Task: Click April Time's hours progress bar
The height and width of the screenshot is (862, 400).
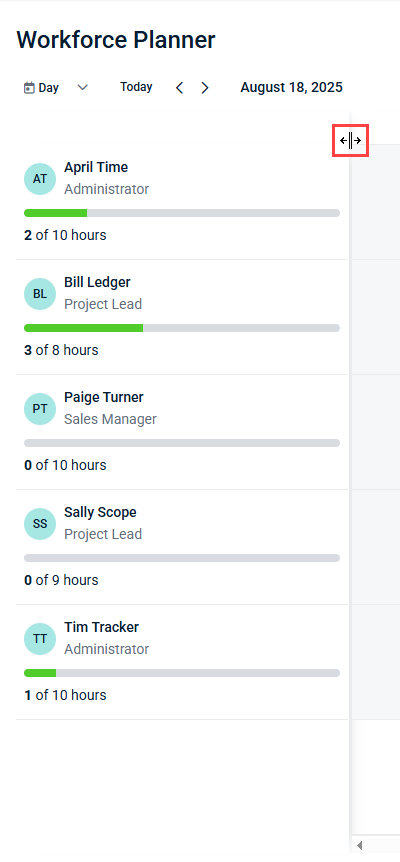Action: click(x=182, y=213)
